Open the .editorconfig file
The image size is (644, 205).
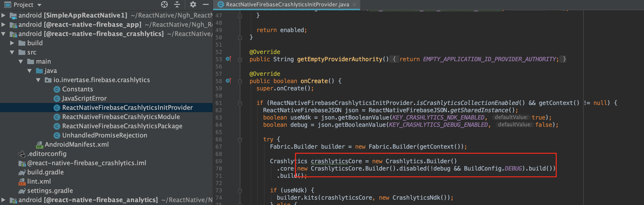point(47,154)
